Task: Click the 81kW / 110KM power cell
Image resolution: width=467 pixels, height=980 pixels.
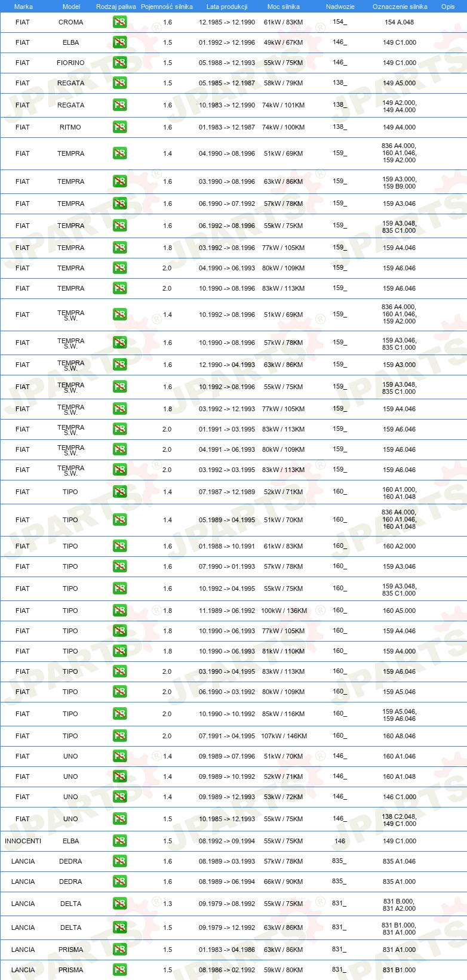Action: pos(284,651)
